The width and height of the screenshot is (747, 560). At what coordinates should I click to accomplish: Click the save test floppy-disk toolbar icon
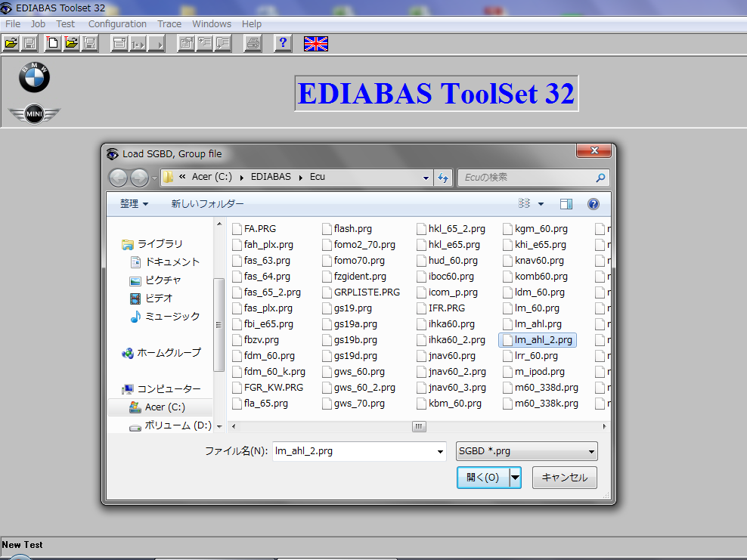(90, 44)
